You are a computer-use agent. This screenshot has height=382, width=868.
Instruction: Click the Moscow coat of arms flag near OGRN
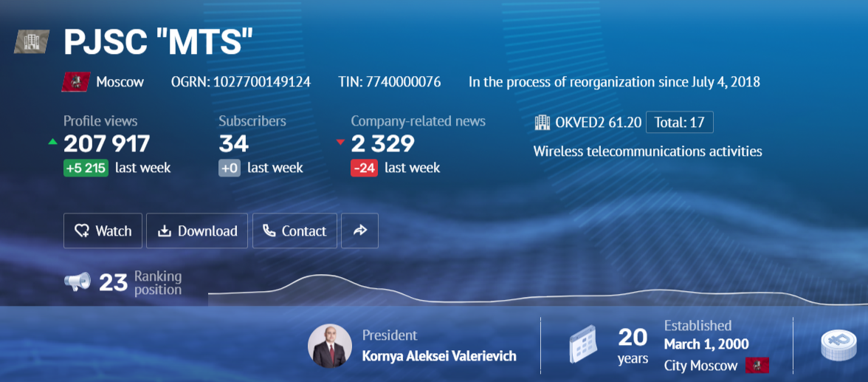coord(76,82)
